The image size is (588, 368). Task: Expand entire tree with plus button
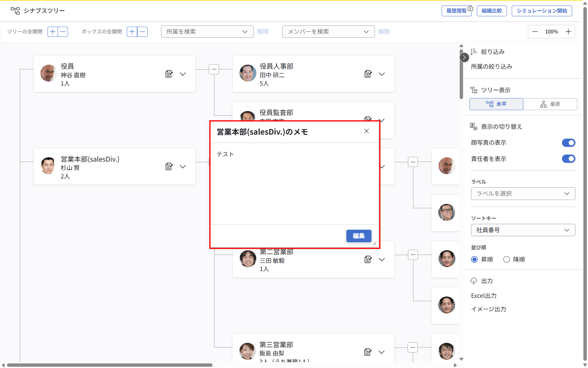[x=52, y=32]
